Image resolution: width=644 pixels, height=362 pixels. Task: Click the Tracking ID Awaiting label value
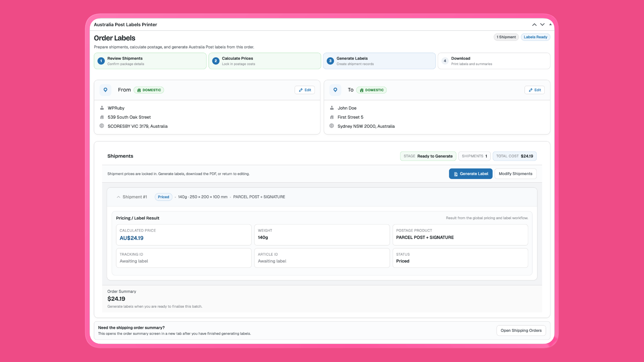134,261
